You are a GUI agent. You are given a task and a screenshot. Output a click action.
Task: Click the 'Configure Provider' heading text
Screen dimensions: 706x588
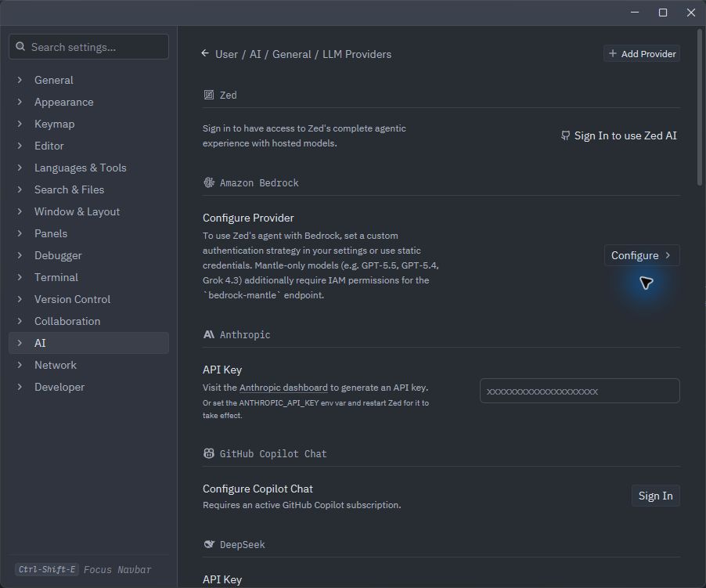pyautogui.click(x=248, y=218)
